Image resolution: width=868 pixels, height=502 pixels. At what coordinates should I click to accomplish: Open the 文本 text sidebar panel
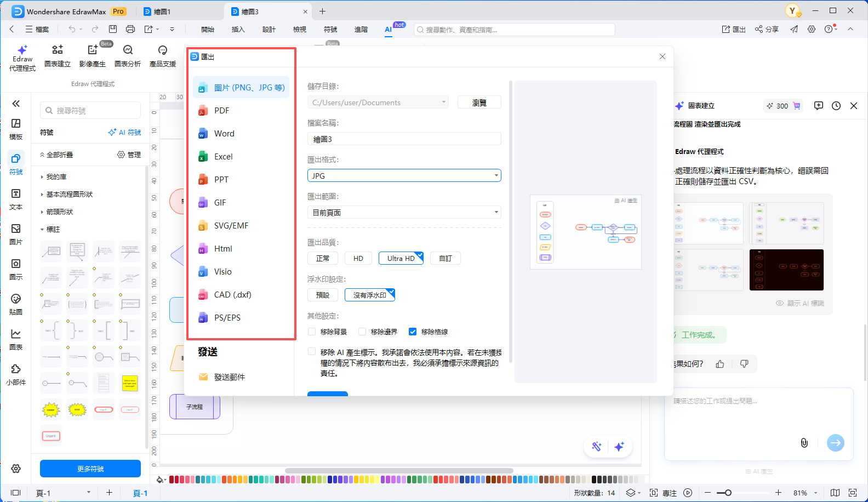tap(16, 199)
